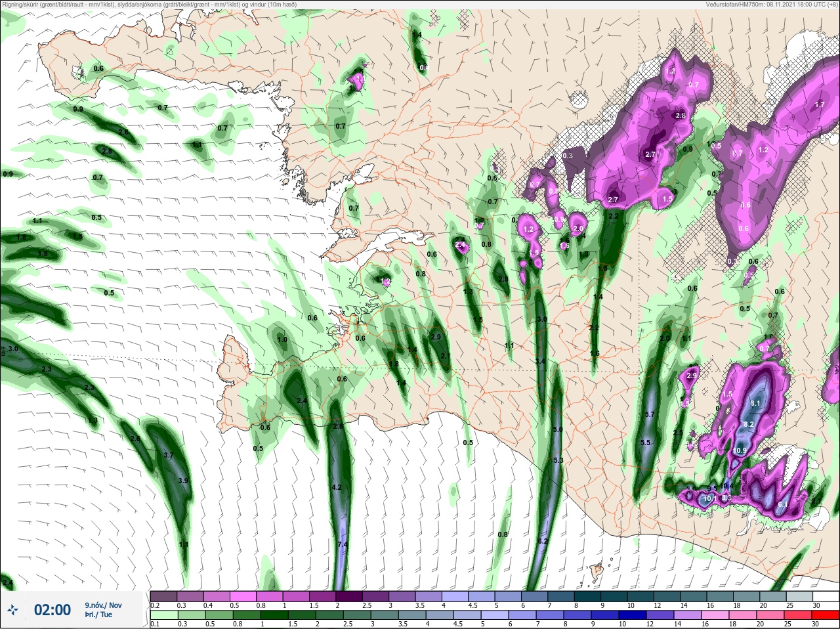Screen dimensions: 840x629
Task: Pick the white 30 swatch in upper legend row
Action: (826, 596)
